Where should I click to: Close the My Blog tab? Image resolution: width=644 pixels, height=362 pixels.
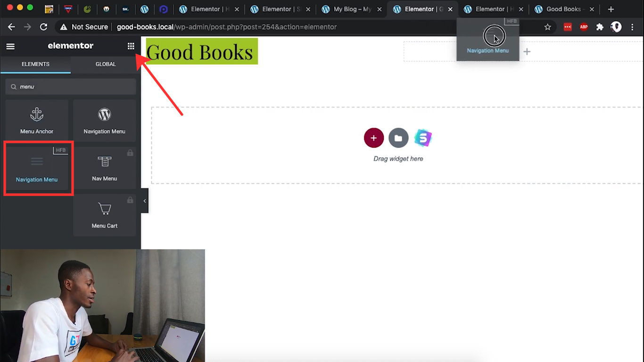[x=379, y=9]
